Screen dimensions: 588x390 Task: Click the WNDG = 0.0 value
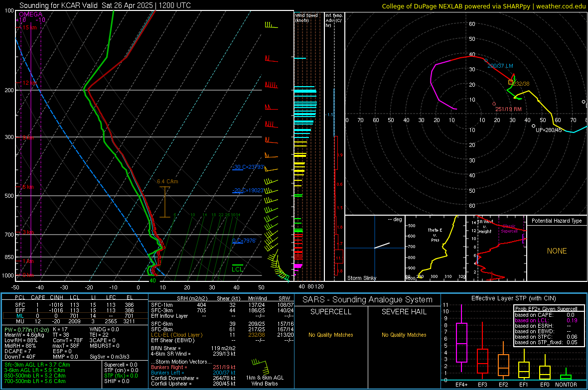point(104,330)
